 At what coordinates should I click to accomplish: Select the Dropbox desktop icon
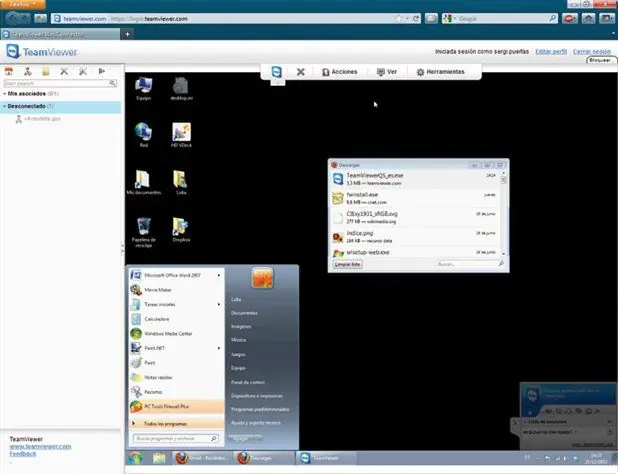(x=181, y=230)
